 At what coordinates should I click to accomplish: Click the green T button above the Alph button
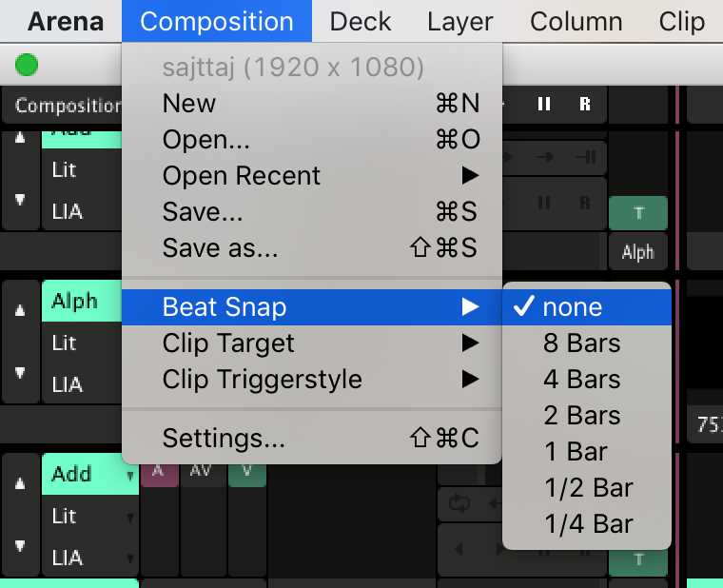tap(637, 213)
